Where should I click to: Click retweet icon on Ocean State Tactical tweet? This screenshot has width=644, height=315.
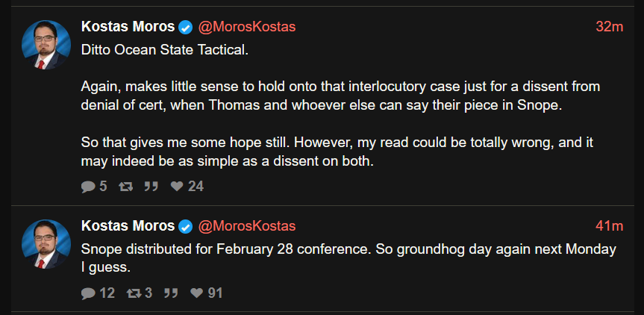coord(125,187)
